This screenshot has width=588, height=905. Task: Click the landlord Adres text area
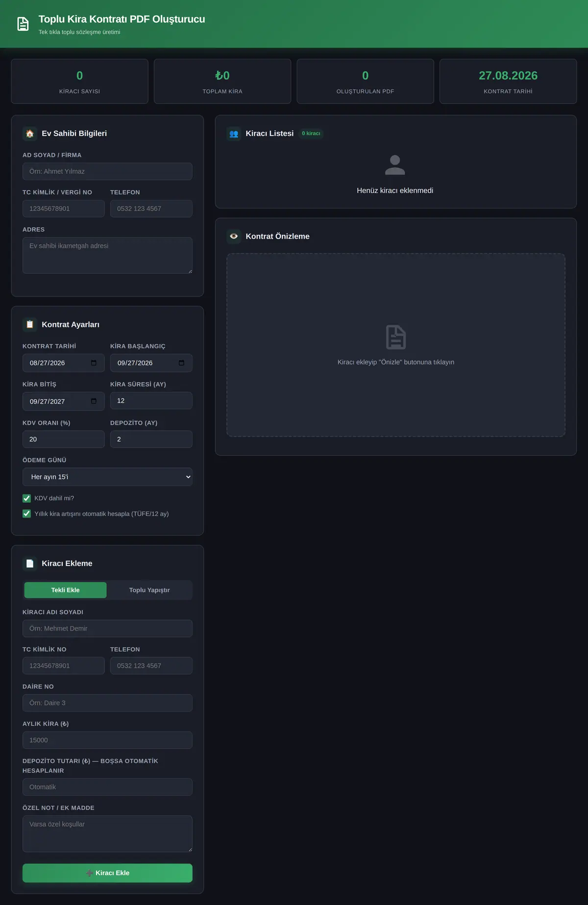[x=107, y=255]
